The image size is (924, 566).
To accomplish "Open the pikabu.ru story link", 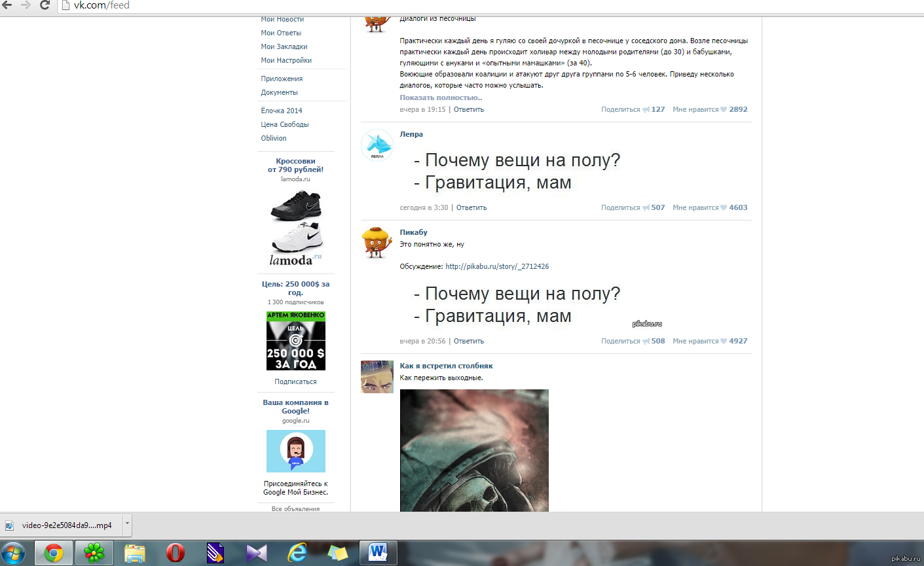I will (x=496, y=266).
